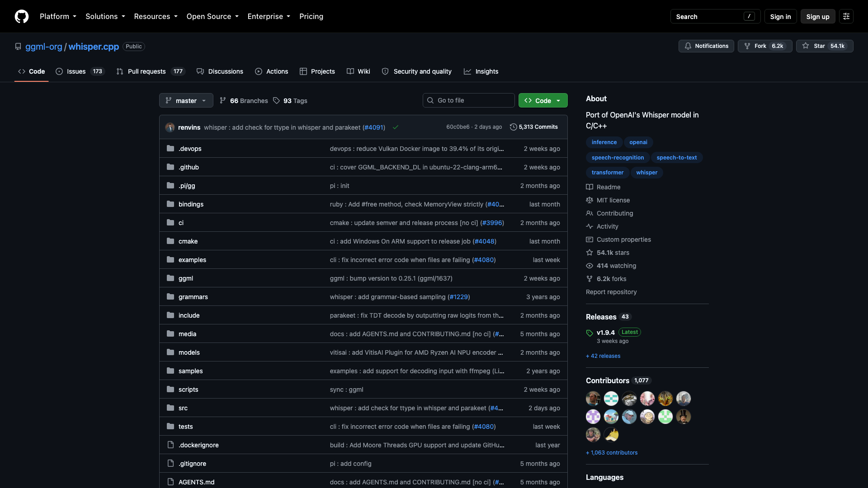The image size is (868, 488).
Task: Click the green check status icon on latest commit
Action: tap(396, 127)
